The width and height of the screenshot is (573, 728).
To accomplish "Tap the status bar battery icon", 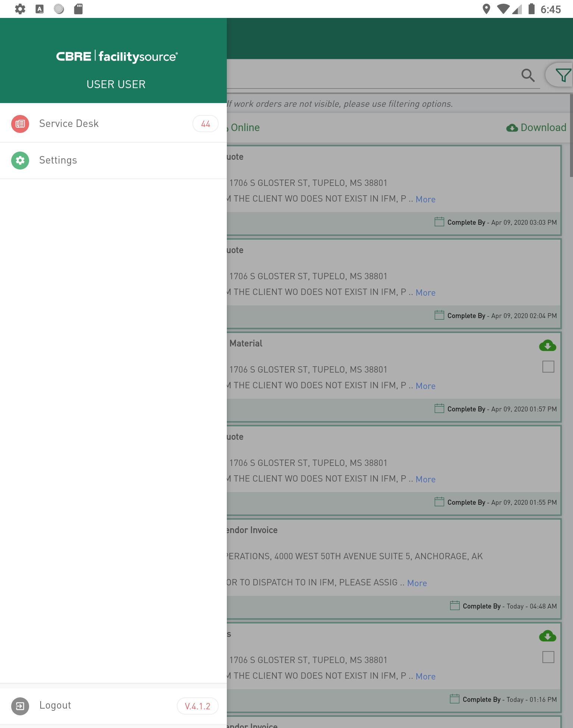I will [532, 9].
